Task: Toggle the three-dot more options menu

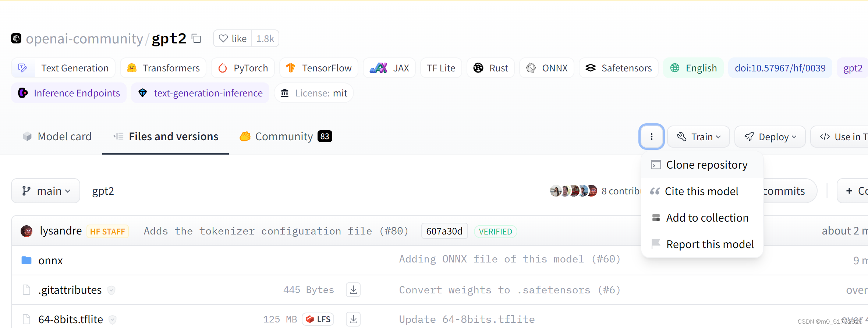Action: (652, 137)
